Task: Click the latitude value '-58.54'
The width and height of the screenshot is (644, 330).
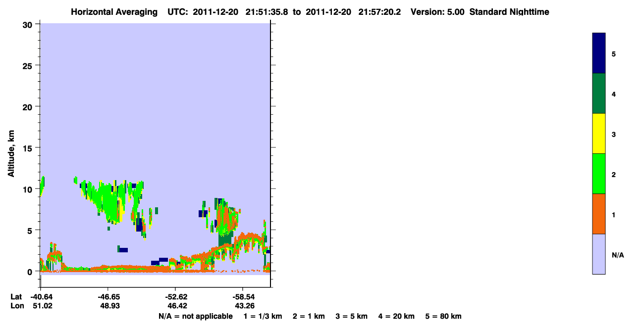Action: pos(243,297)
